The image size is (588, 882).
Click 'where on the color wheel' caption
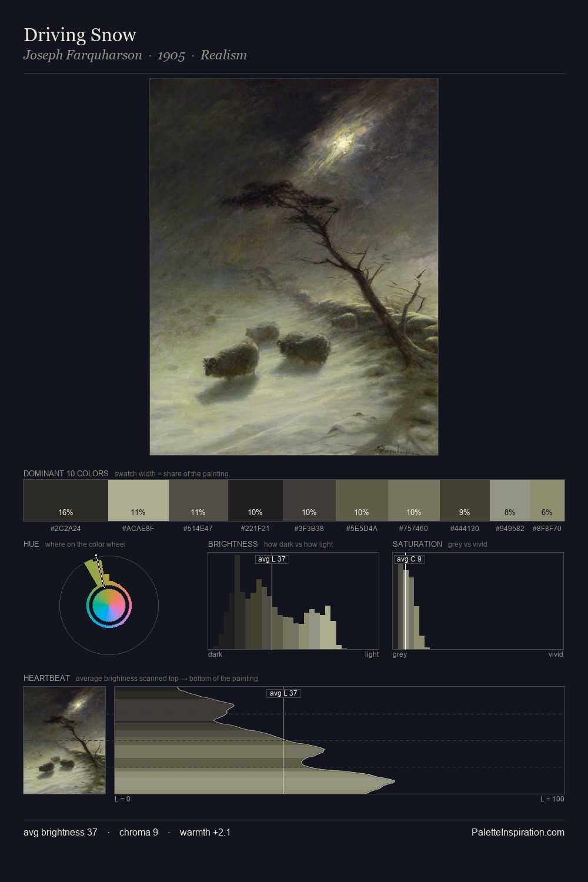coord(85,544)
